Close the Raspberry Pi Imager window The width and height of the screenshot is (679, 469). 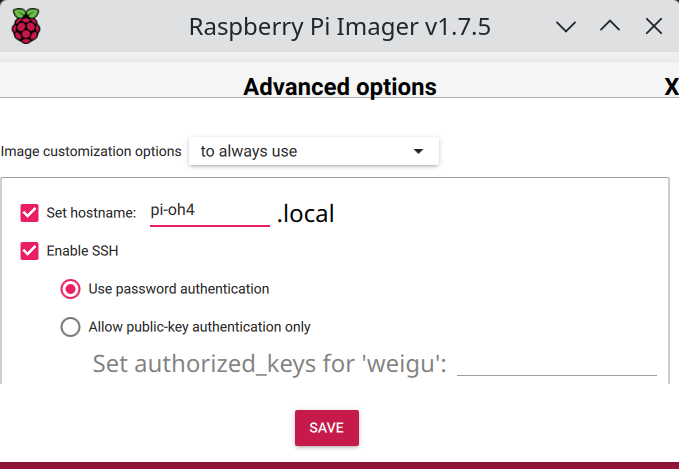pyautogui.click(x=653, y=26)
